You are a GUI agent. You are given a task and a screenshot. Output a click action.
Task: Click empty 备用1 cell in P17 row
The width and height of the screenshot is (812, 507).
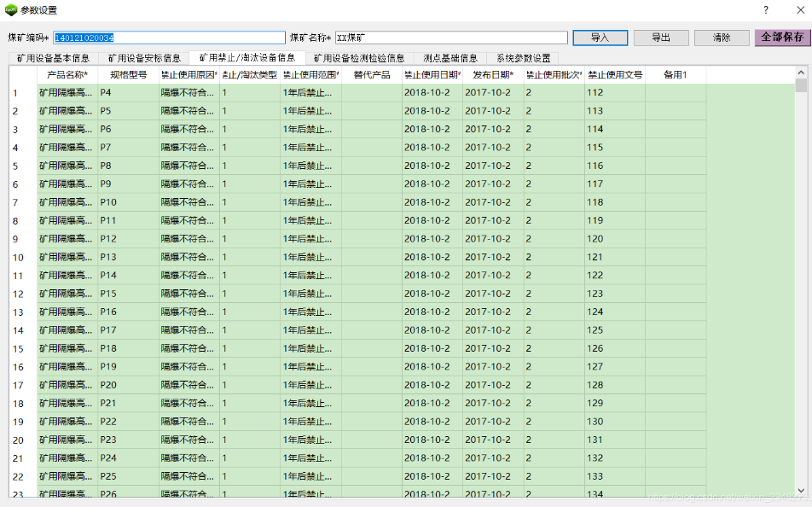click(676, 330)
